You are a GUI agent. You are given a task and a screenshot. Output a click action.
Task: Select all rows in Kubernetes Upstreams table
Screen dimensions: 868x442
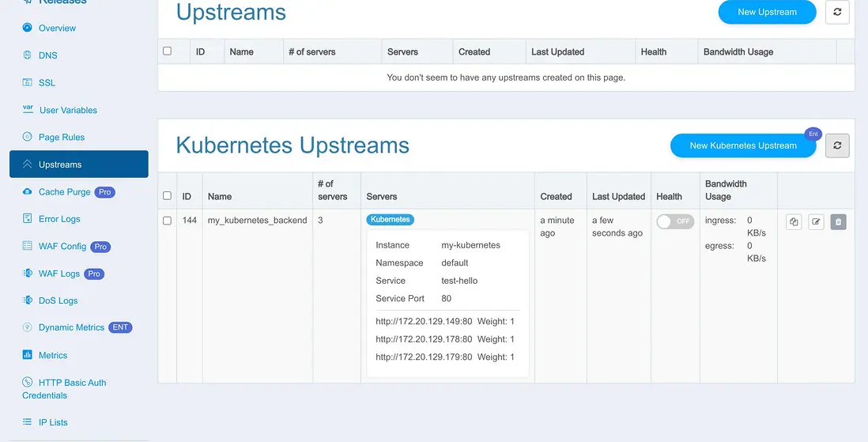pos(167,195)
